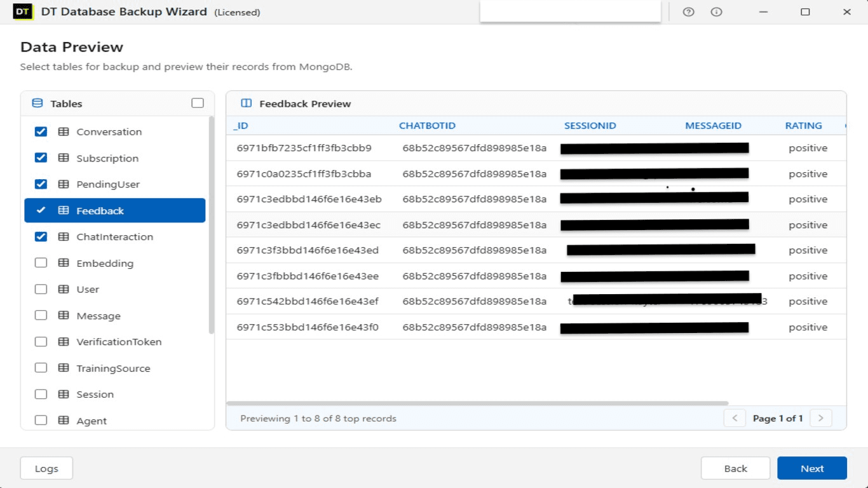Uncheck the PendingUser table checkbox
The image size is (868, 488).
coord(41,184)
